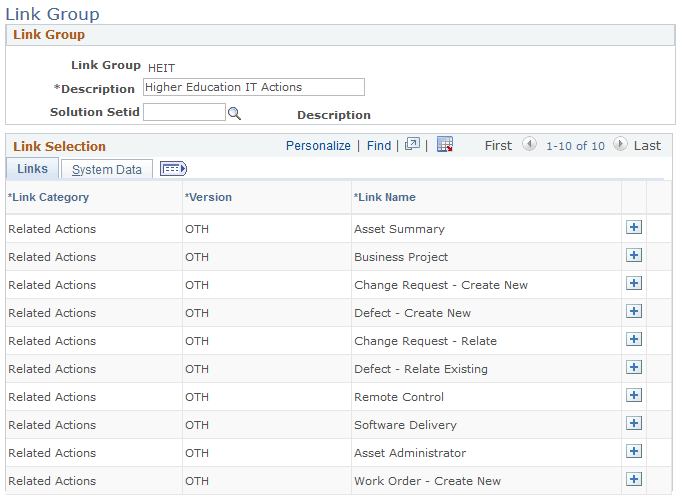
Task: Show all columns tab icon
Action: [173, 168]
